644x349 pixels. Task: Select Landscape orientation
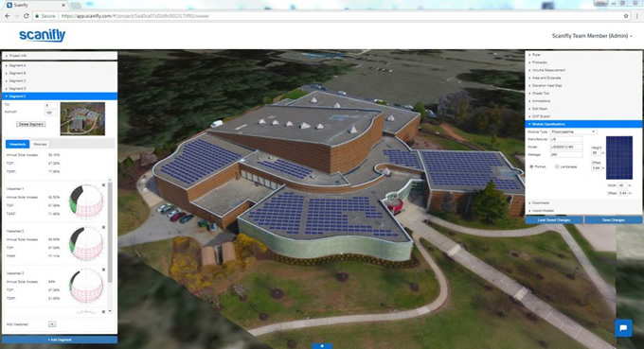pyautogui.click(x=557, y=166)
